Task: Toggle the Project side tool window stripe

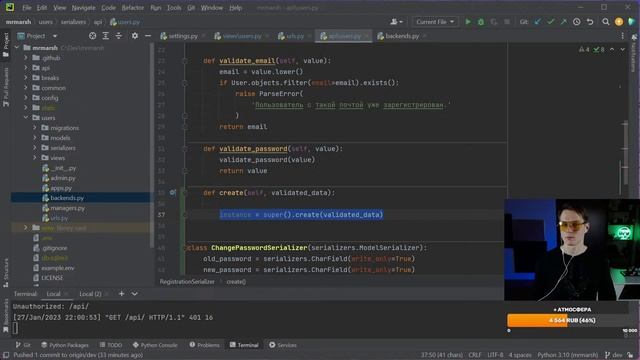Action: click(6, 45)
